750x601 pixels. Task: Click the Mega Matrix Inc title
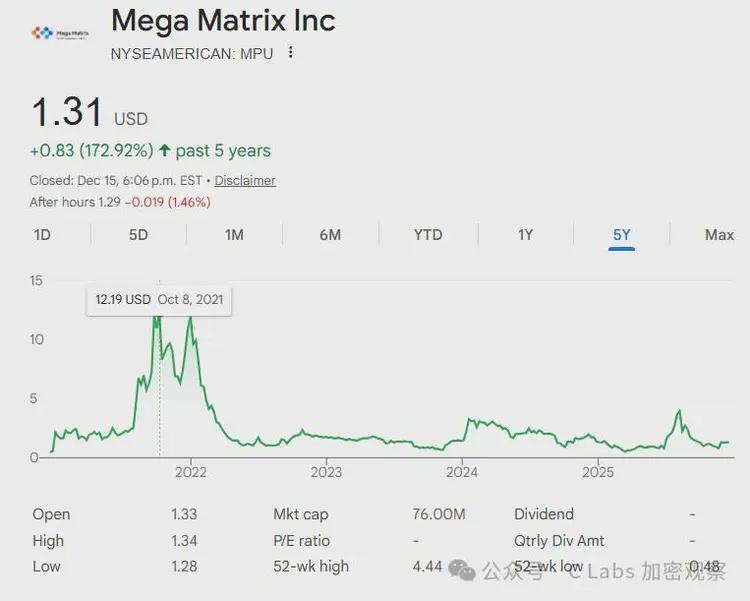(x=223, y=21)
